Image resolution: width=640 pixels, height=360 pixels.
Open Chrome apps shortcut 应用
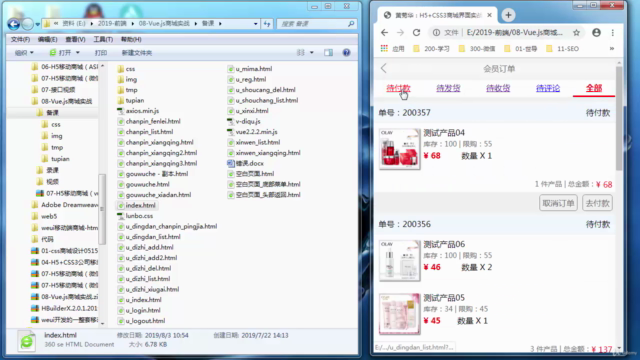[x=392, y=49]
